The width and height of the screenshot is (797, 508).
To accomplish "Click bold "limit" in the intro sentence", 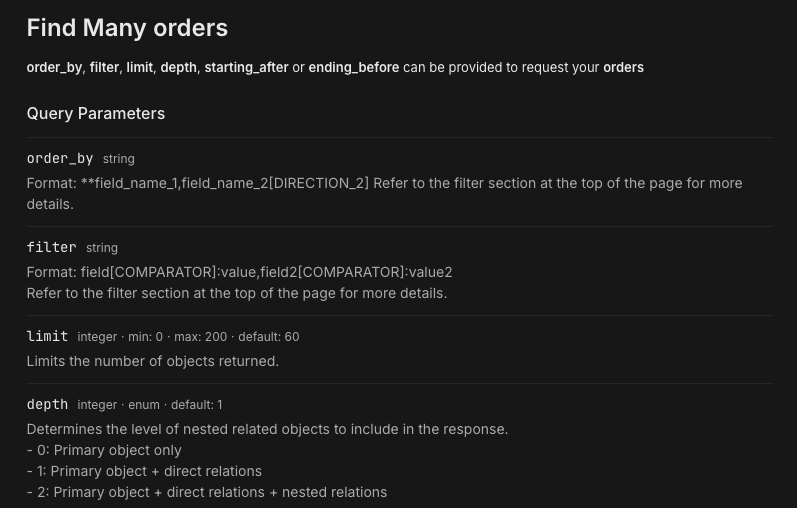I will point(139,68).
